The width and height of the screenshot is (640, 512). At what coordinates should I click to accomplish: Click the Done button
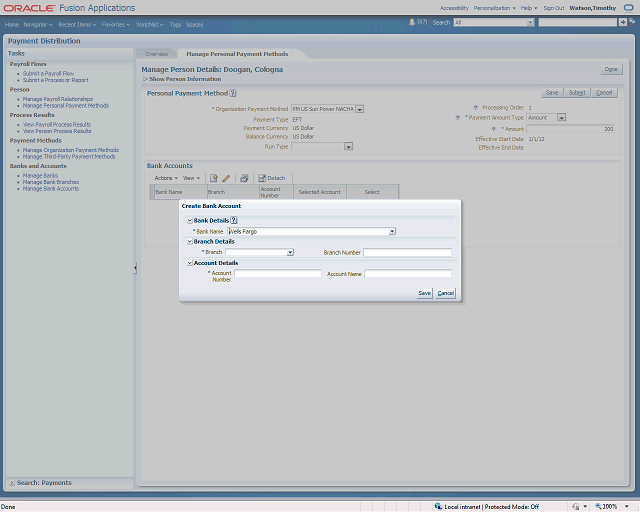611,69
